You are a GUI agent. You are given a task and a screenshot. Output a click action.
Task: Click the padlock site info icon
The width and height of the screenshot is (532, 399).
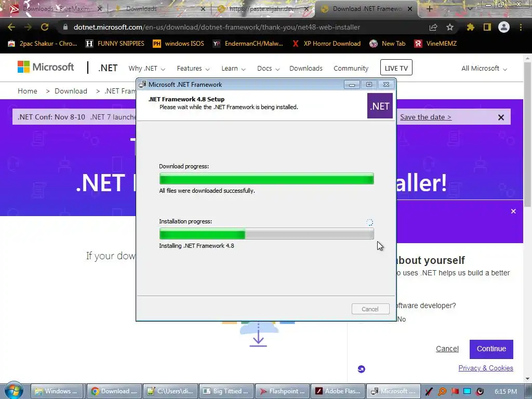click(x=65, y=27)
